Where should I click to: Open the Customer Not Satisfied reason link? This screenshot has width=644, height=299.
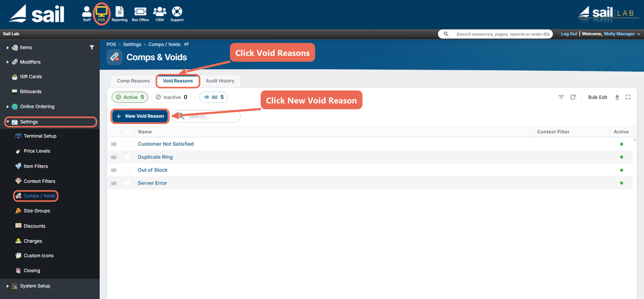pyautogui.click(x=166, y=144)
